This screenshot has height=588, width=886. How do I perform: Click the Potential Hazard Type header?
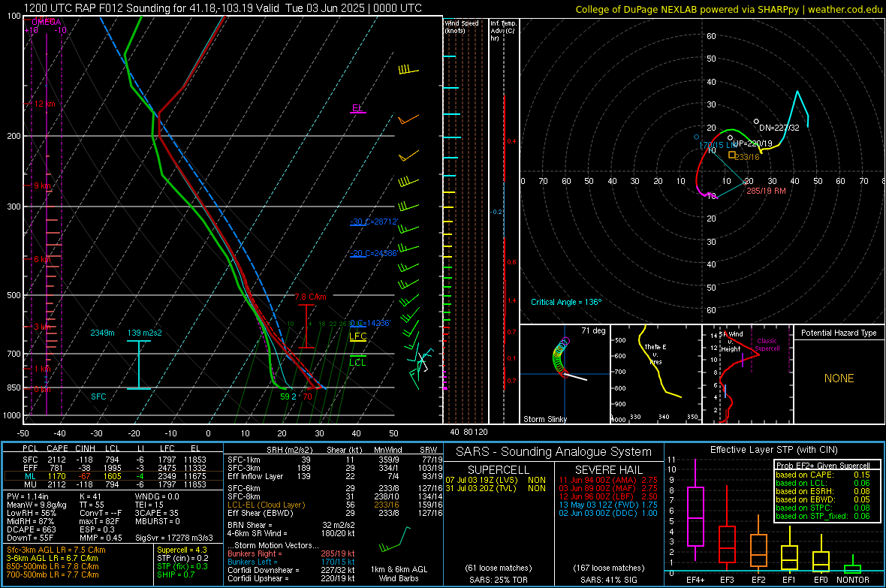coord(839,333)
